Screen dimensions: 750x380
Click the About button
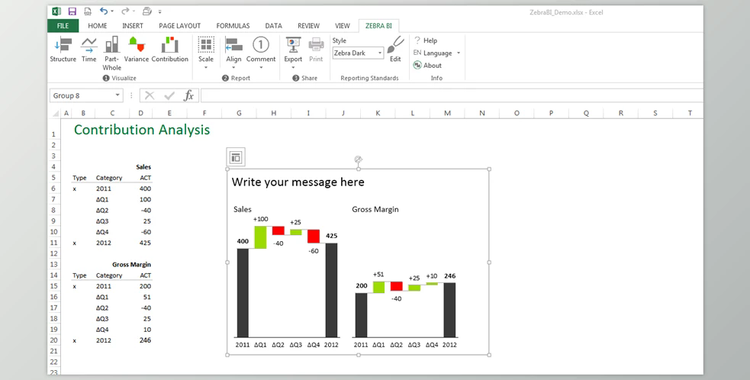click(428, 66)
